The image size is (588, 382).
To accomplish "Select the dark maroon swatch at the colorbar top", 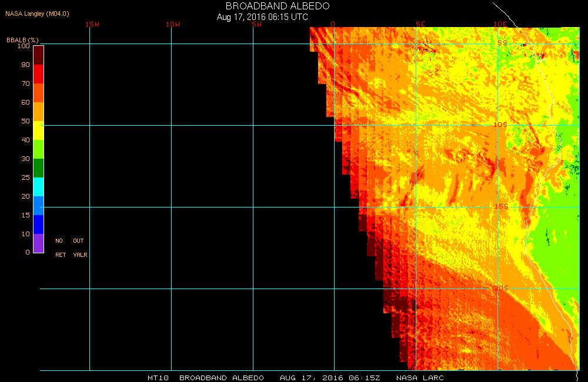I will coord(38,55).
